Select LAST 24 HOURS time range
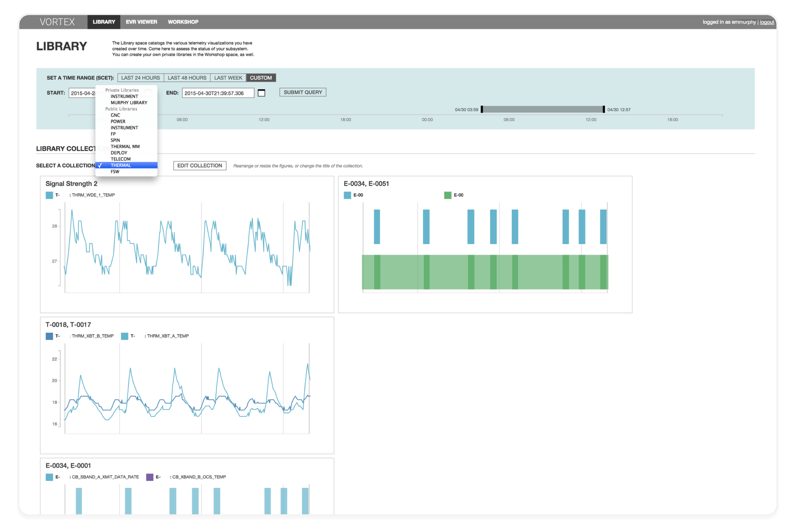The height and width of the screenshot is (532, 792). [x=140, y=78]
